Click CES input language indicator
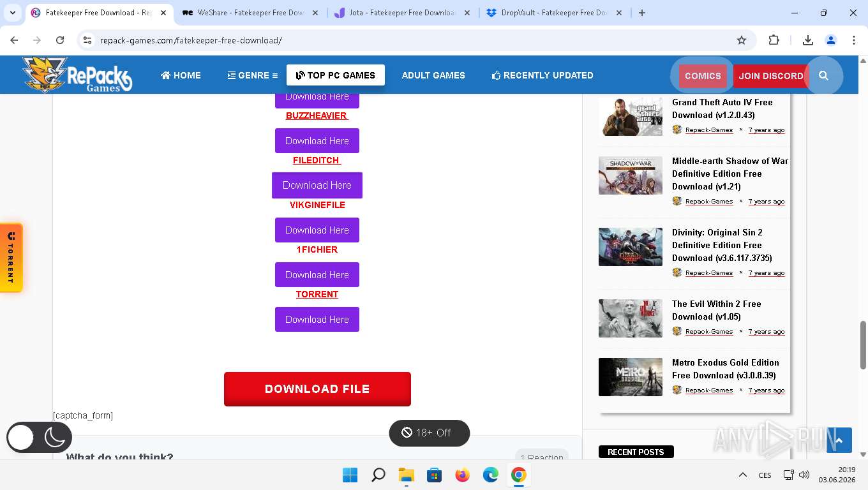 coord(765,475)
